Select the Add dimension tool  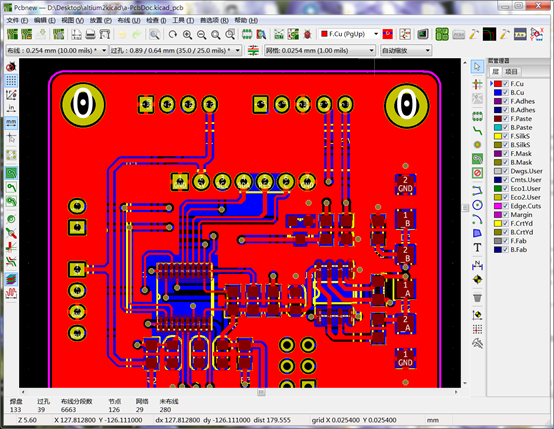[x=477, y=265]
